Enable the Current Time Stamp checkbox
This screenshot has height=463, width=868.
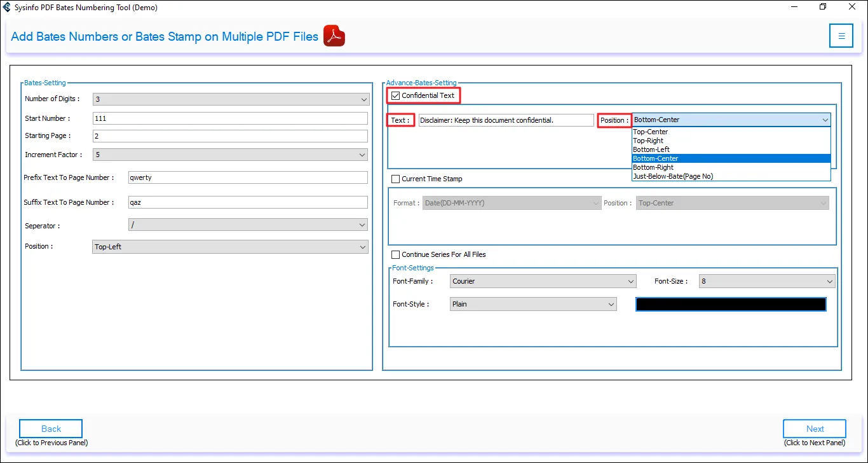tap(396, 179)
